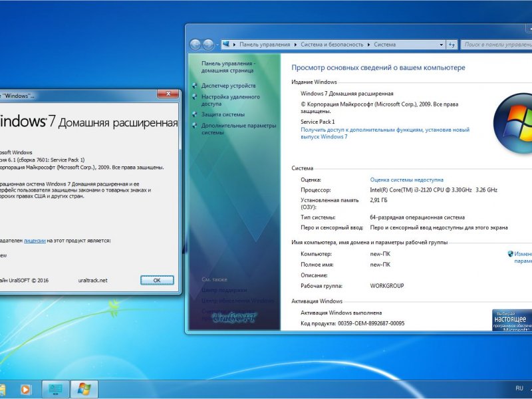Viewport: 532px width, 399px height.
Task: Focus the Control Panel search field
Action: 496,45
